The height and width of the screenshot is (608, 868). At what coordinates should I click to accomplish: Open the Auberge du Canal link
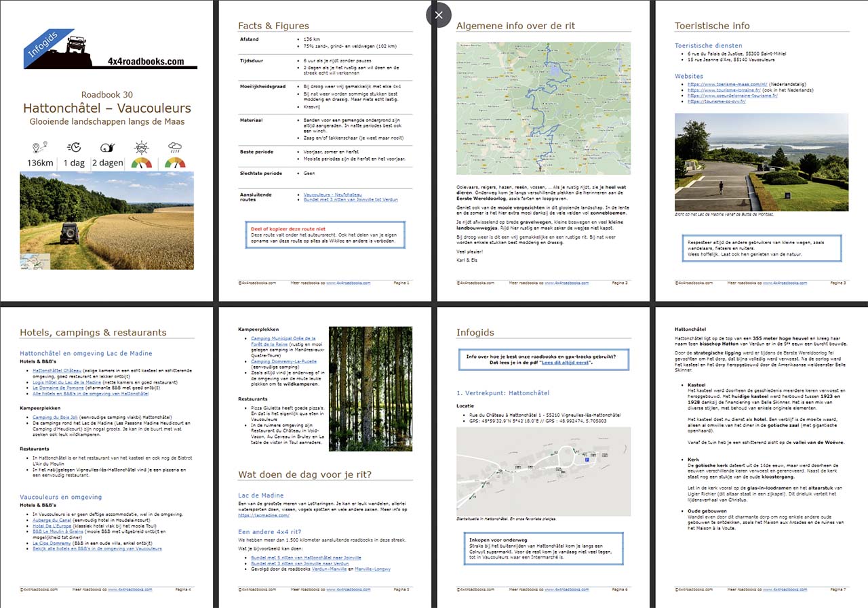[53, 520]
